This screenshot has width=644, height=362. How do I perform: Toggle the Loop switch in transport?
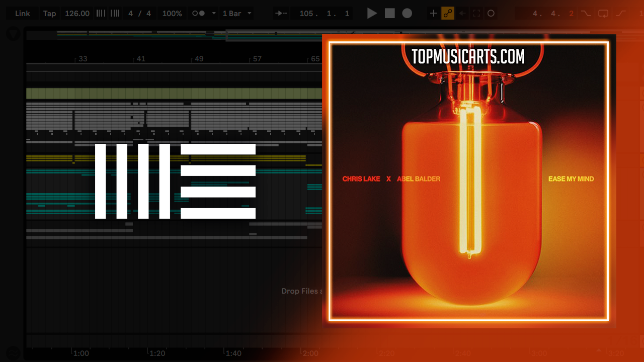(603, 14)
